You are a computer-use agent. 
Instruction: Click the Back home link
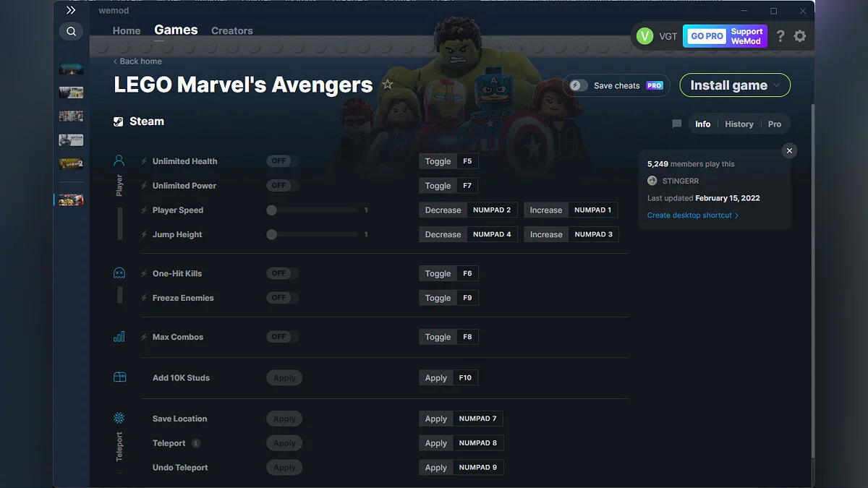(x=137, y=61)
